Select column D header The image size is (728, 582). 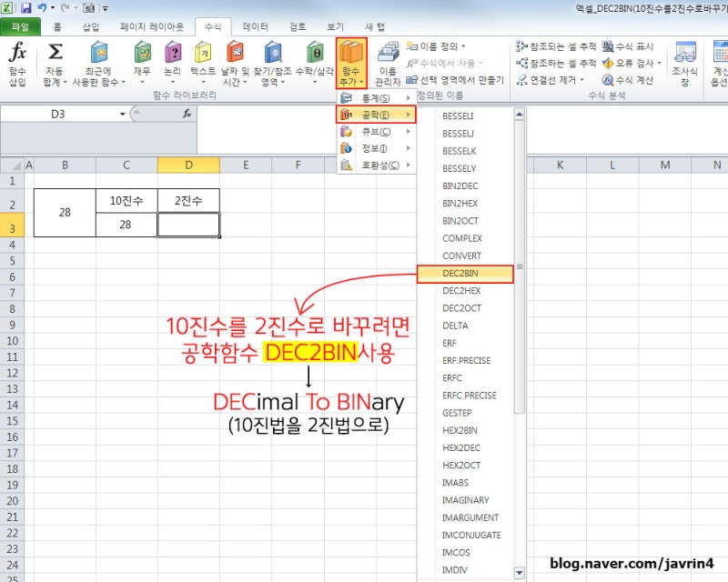(x=188, y=166)
